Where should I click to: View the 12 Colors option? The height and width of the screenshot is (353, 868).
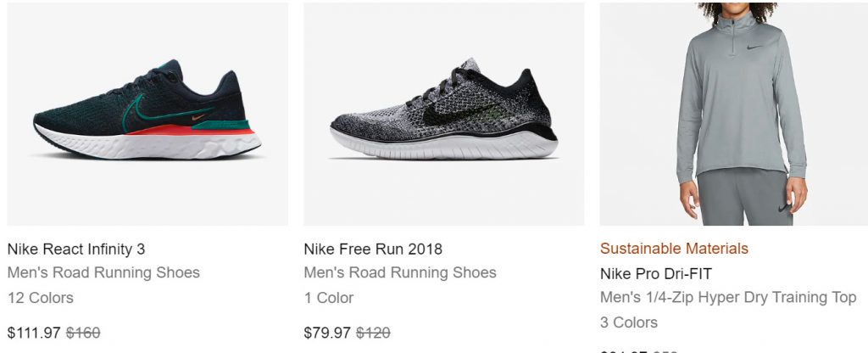point(40,298)
